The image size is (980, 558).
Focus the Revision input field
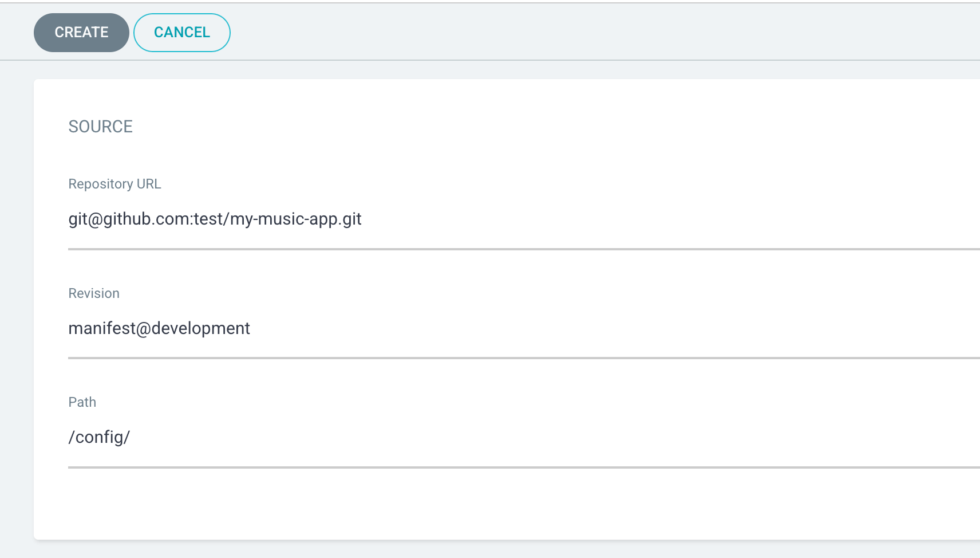click(x=524, y=328)
